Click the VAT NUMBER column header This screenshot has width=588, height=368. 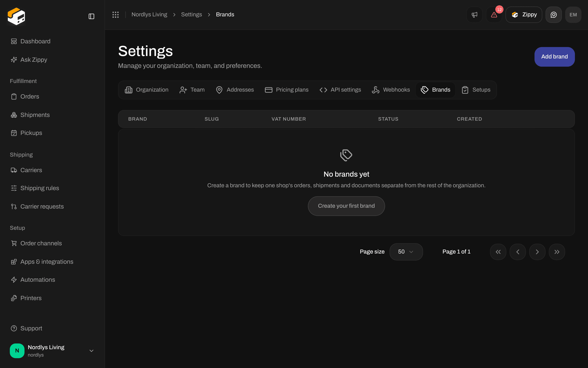[x=289, y=119]
